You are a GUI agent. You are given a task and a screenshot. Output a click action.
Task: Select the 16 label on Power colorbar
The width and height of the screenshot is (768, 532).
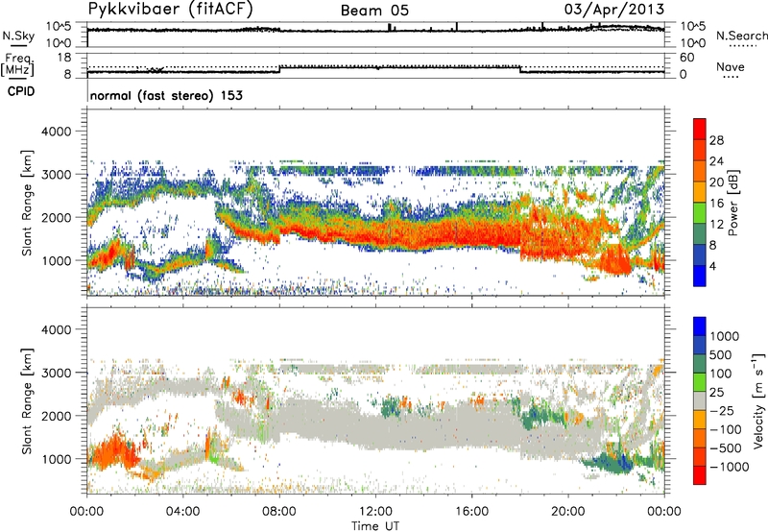716,204
